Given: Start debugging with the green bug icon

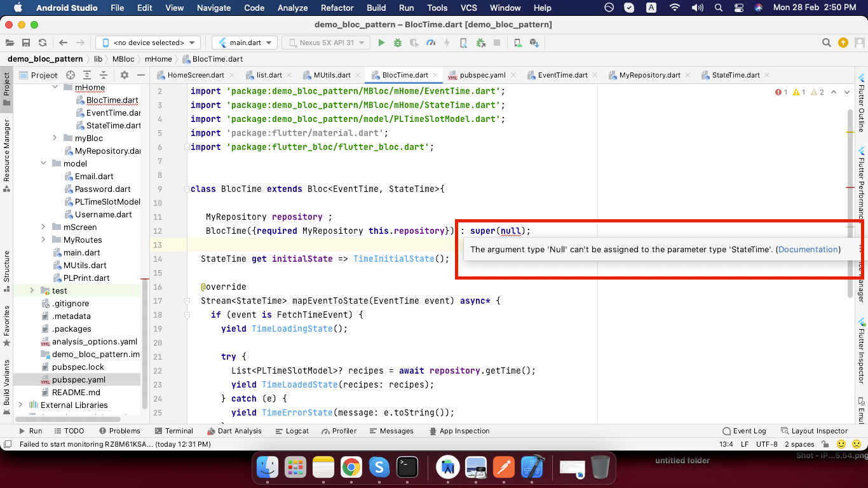Looking at the screenshot, I should tap(398, 43).
